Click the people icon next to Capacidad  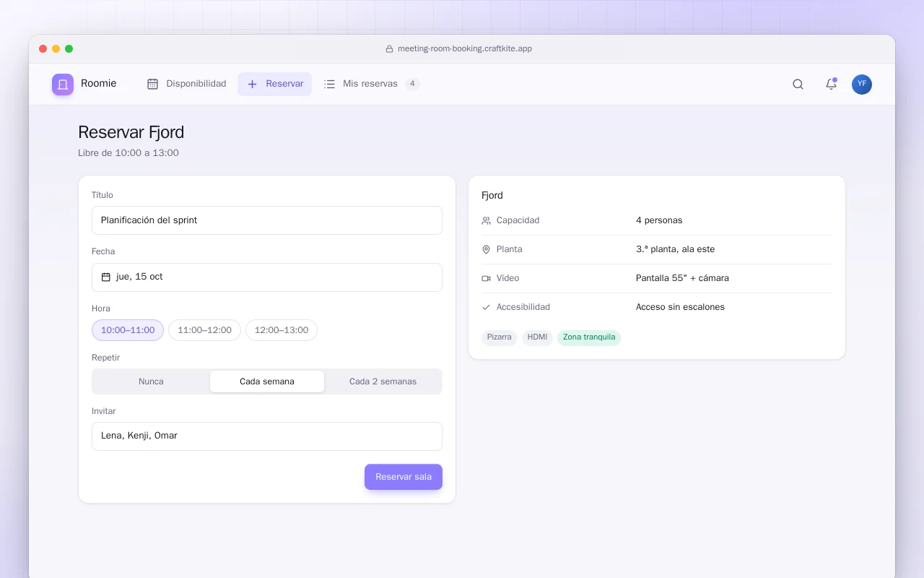(486, 220)
